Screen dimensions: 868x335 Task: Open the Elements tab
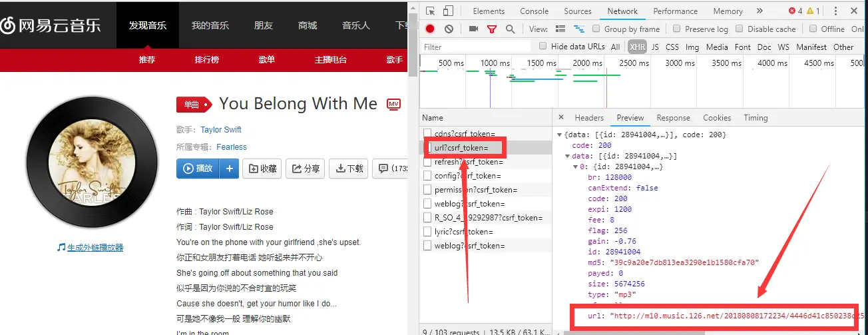pos(489,11)
